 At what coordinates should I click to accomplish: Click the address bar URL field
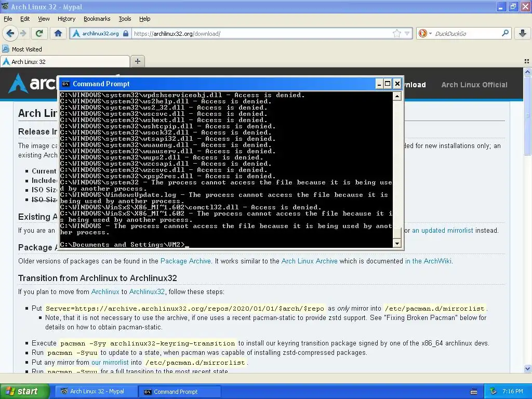(261, 33)
